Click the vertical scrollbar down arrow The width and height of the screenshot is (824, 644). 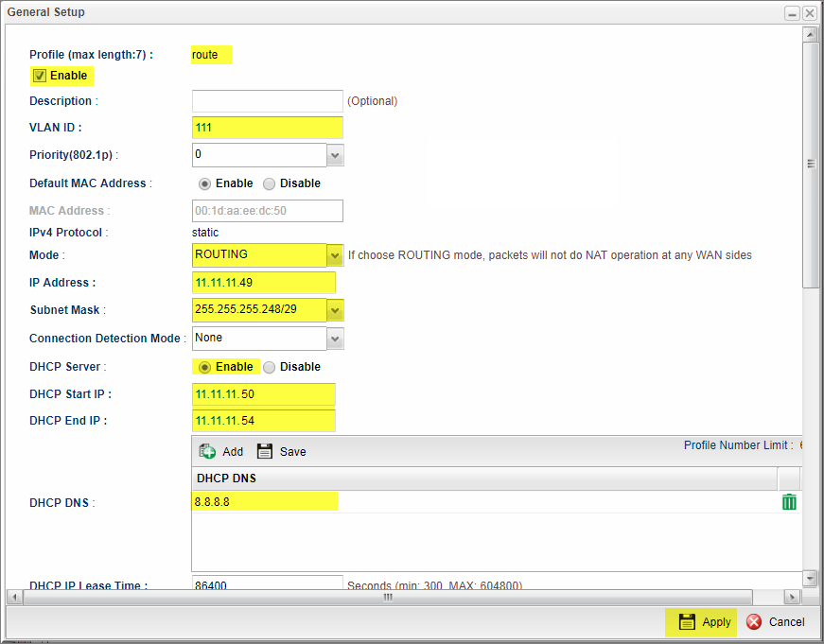coord(810,578)
